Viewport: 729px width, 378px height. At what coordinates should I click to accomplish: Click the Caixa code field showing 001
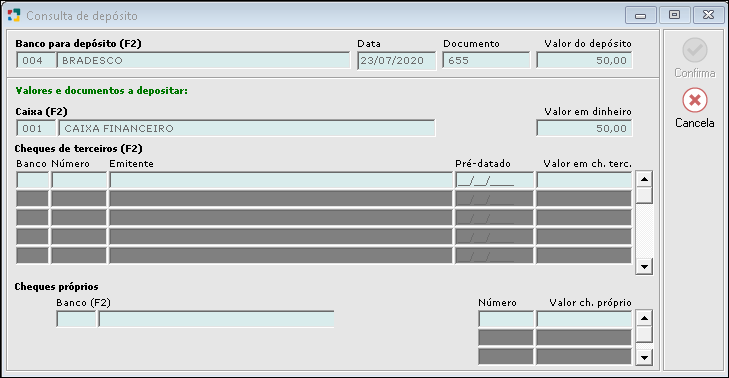(x=36, y=128)
